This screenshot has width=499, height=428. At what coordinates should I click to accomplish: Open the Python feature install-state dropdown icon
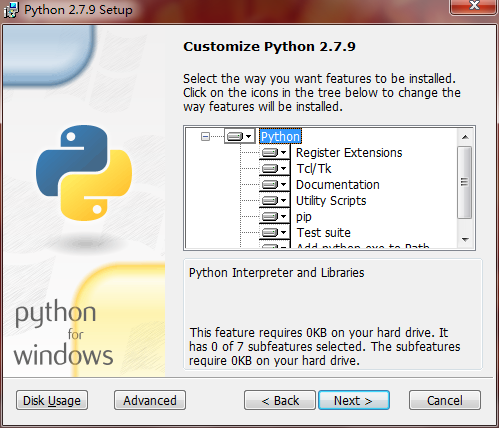point(240,136)
